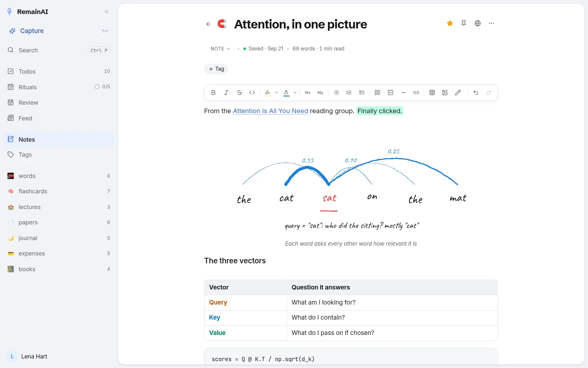The height and width of the screenshot is (368, 588).
Task: Open Review section
Action: [x=59, y=102]
